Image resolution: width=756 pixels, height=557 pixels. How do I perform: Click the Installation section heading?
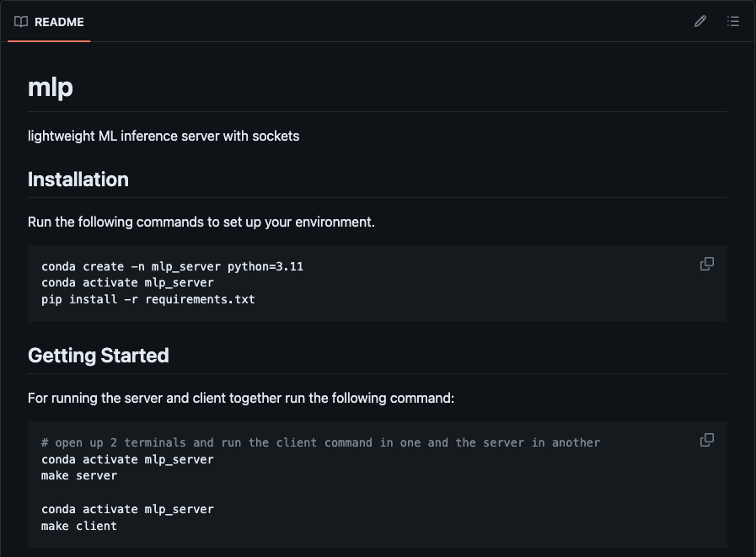pyautogui.click(x=78, y=179)
